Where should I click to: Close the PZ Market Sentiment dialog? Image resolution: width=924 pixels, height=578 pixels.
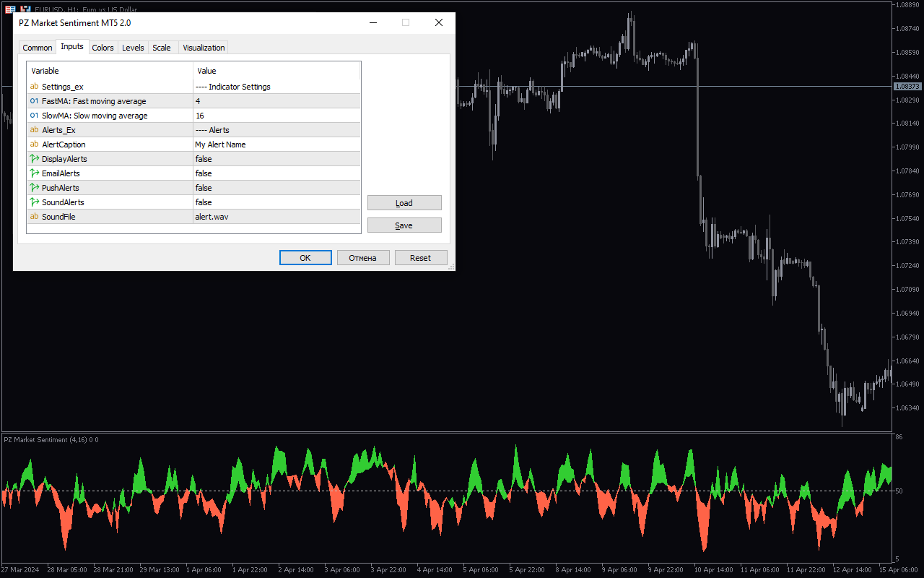click(x=438, y=22)
